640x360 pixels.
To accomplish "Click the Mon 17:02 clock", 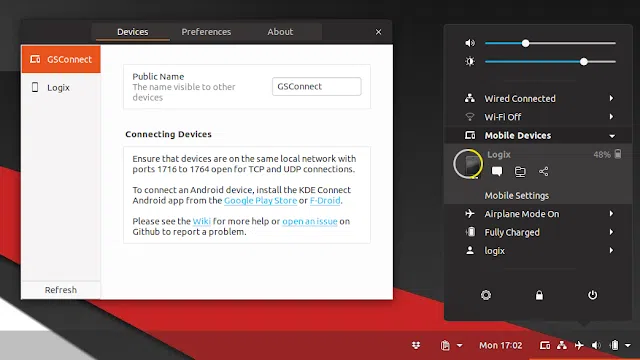I will [x=500, y=345].
